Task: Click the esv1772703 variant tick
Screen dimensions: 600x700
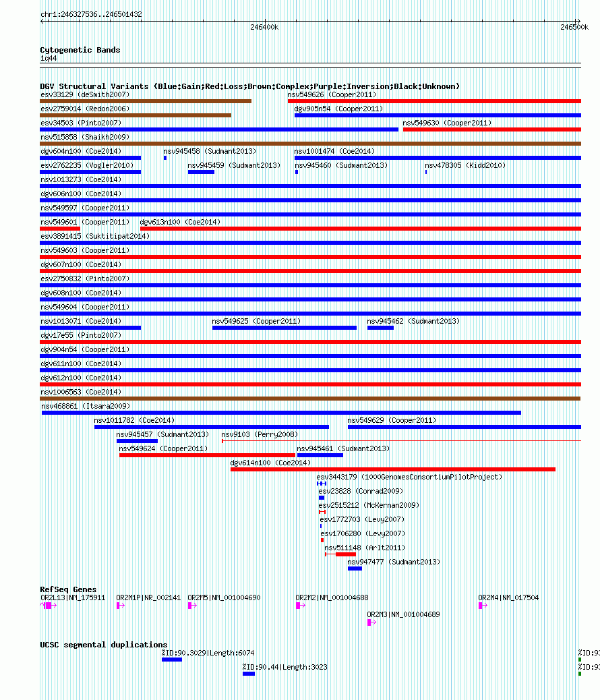Action: (x=321, y=526)
